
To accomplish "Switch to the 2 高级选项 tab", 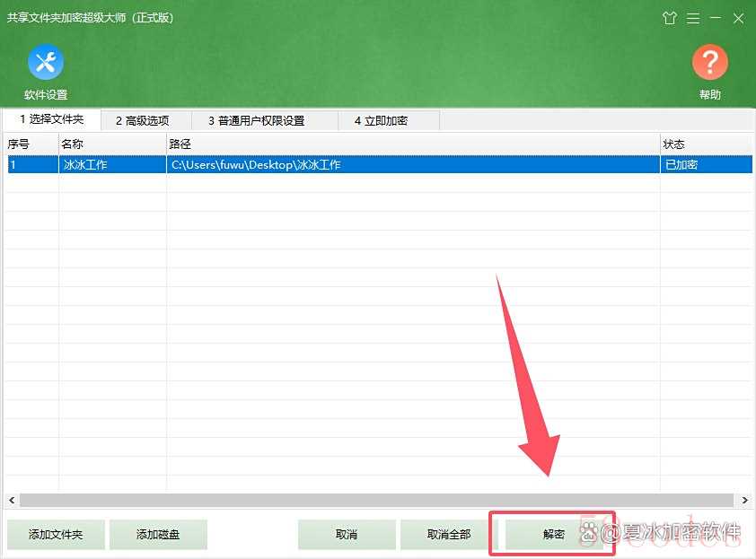I will click(146, 120).
